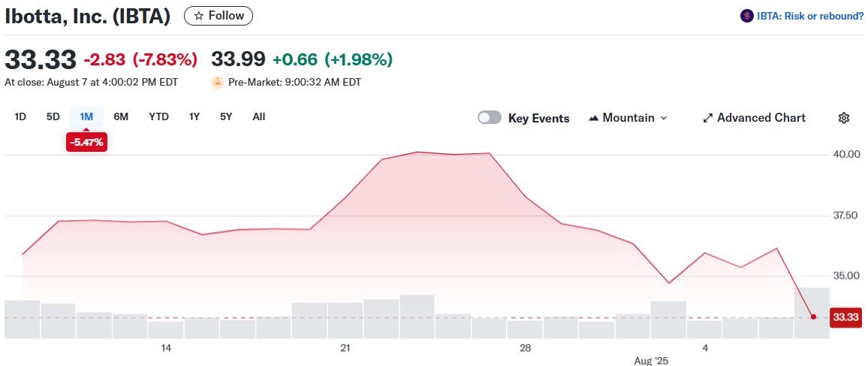Click the Ibotta, Inc. (IBTA) heading
The height and width of the screenshot is (366, 868).
pyautogui.click(x=87, y=16)
